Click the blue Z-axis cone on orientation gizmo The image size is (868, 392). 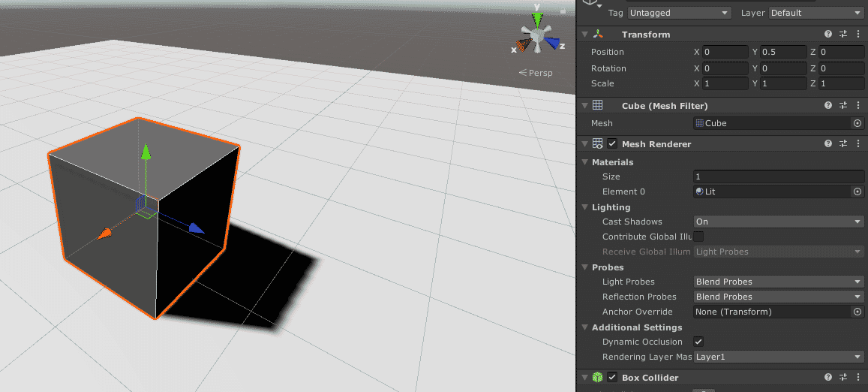[551, 42]
